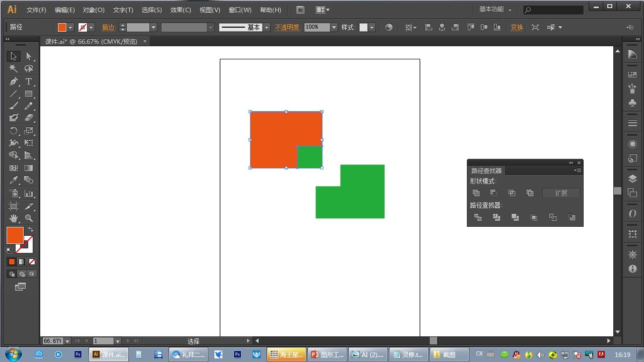Select the Lasso tool
The width and height of the screenshot is (644, 362).
pyautogui.click(x=29, y=69)
